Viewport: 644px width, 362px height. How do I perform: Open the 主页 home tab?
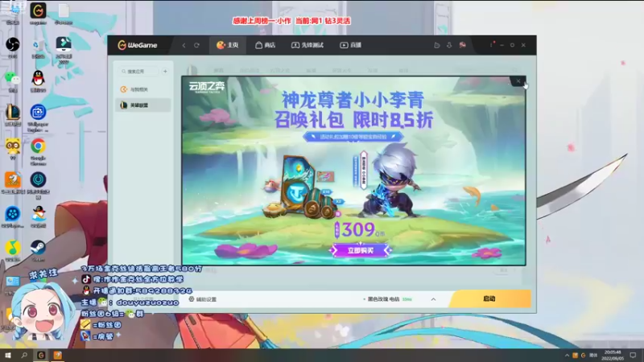(228, 45)
